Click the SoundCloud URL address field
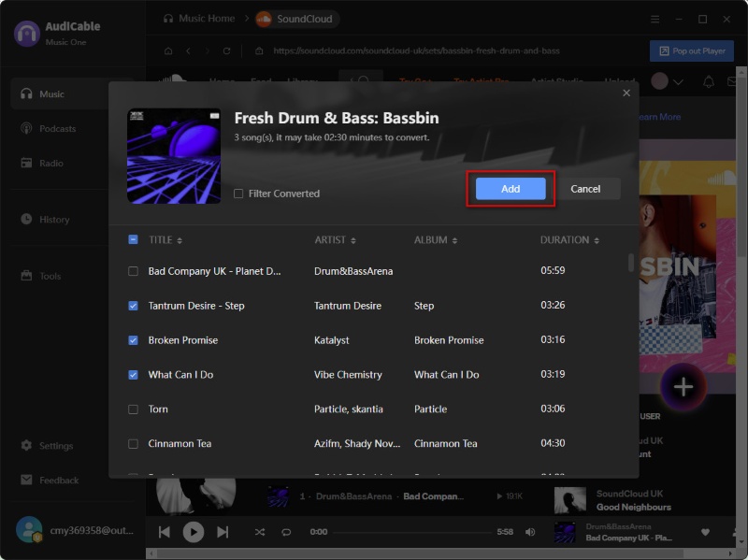Image resolution: width=748 pixels, height=560 pixels. [416, 51]
